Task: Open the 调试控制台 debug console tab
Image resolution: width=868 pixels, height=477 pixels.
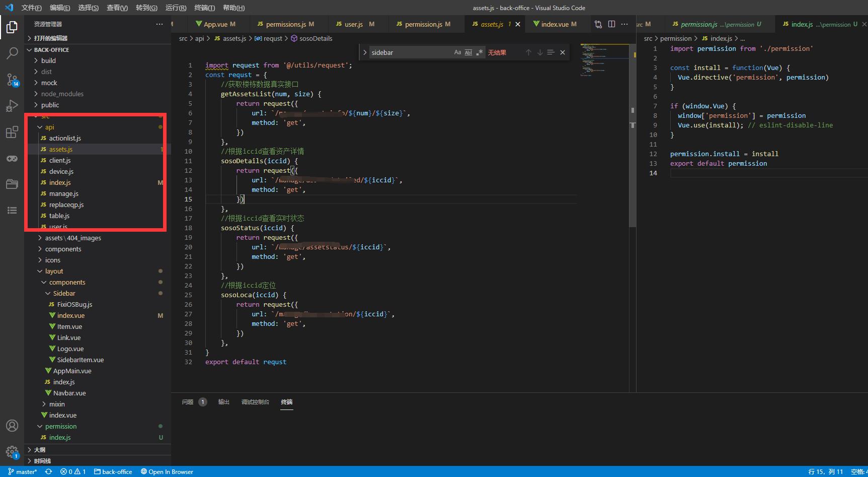Action: (x=255, y=402)
